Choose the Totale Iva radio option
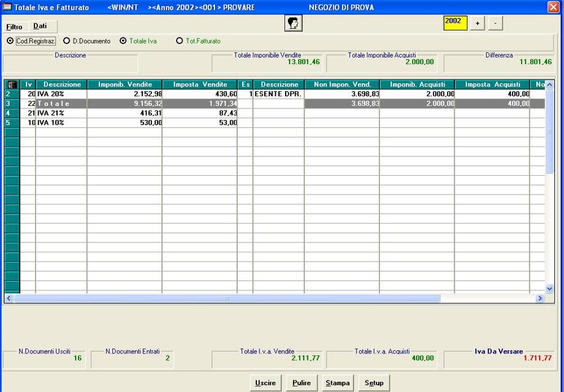 click(x=123, y=41)
